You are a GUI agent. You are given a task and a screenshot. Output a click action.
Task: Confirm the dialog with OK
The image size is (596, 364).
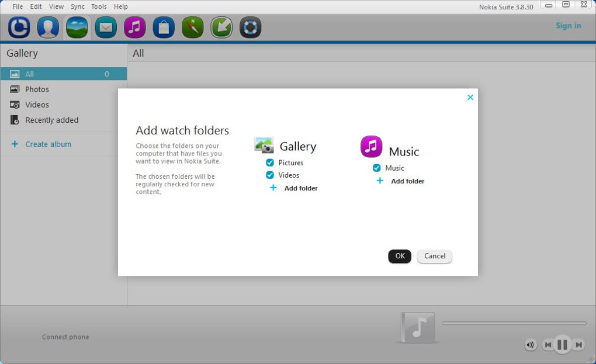(400, 256)
